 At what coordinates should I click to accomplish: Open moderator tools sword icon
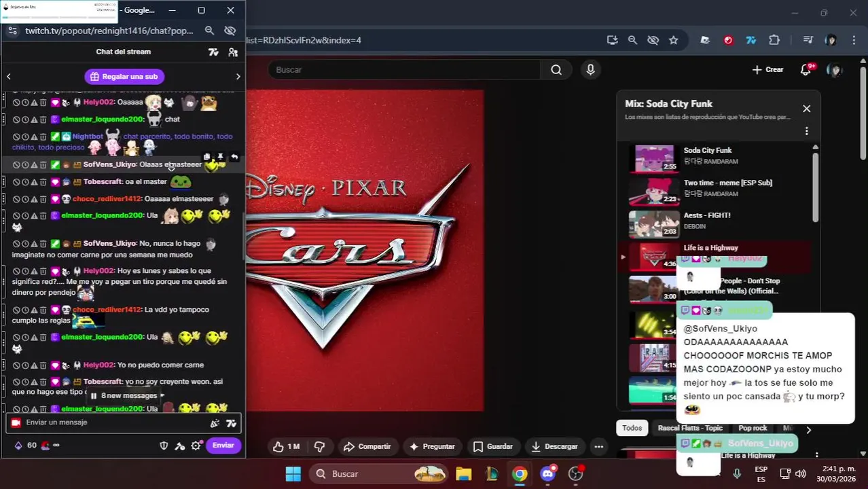180,446
